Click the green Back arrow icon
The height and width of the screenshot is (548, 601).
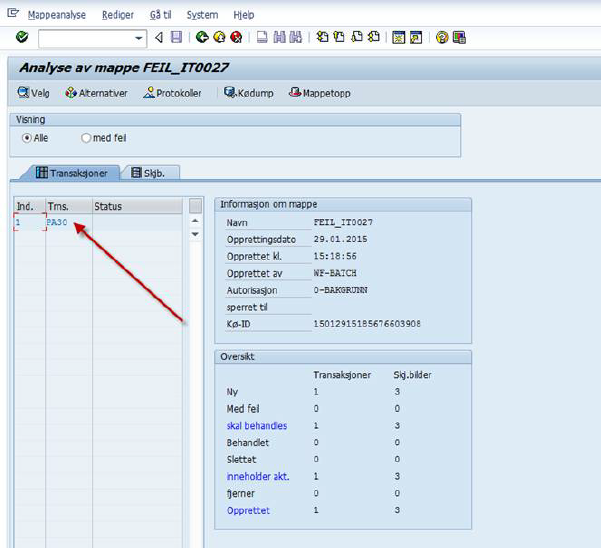(x=202, y=37)
